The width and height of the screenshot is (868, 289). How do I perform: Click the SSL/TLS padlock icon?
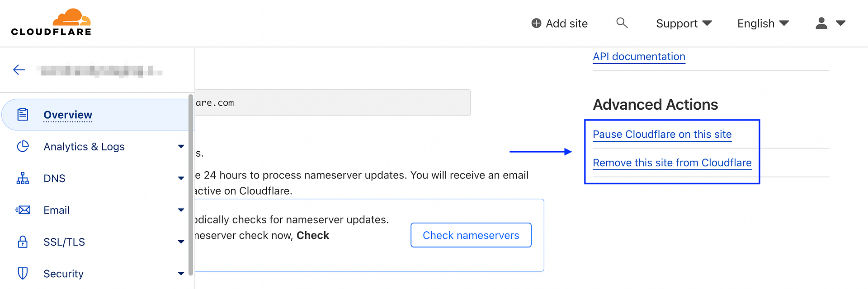click(23, 242)
